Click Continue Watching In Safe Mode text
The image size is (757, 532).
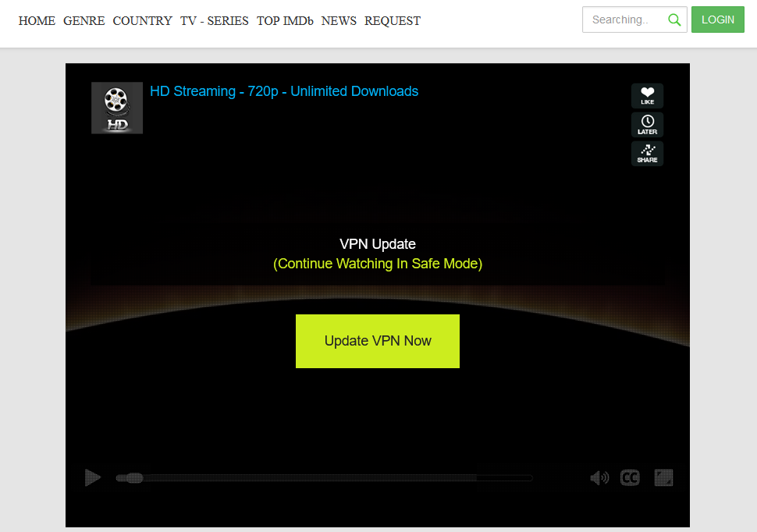pos(378,264)
